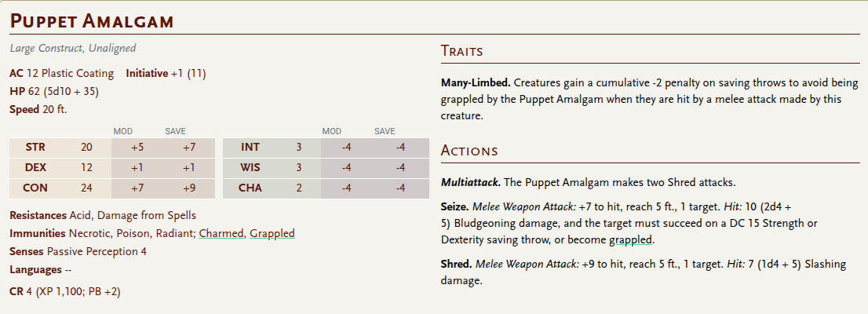Click the Senses Passive Perception 4 line
The image size is (868, 314).
point(78,251)
